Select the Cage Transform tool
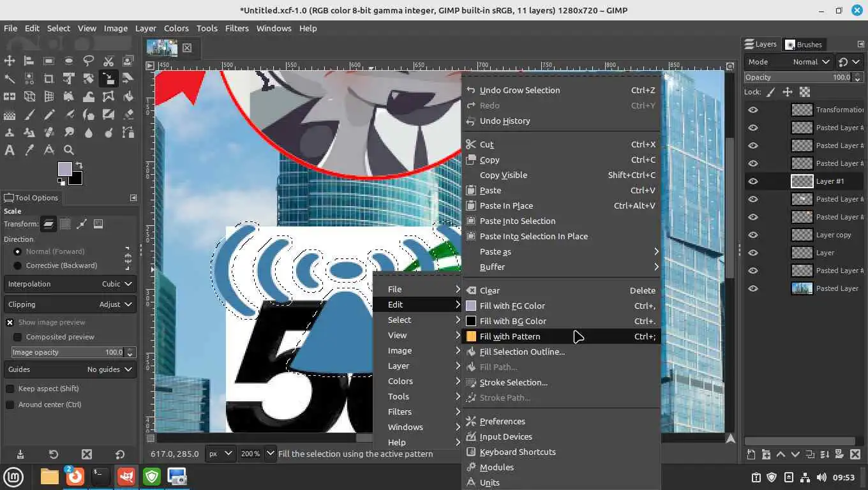The width and height of the screenshot is (868, 490). point(108,96)
